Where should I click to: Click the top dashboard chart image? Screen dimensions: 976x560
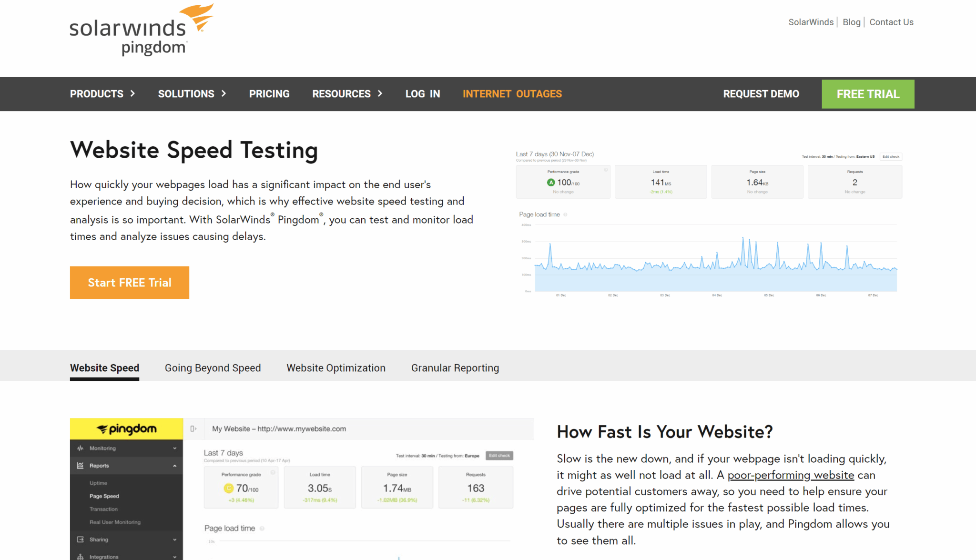[709, 224]
